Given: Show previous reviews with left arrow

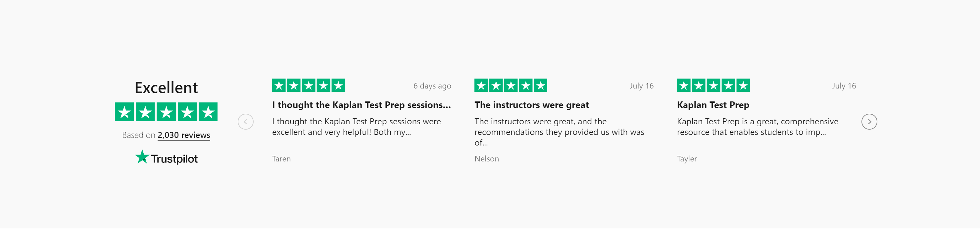Looking at the screenshot, I should pos(245,122).
